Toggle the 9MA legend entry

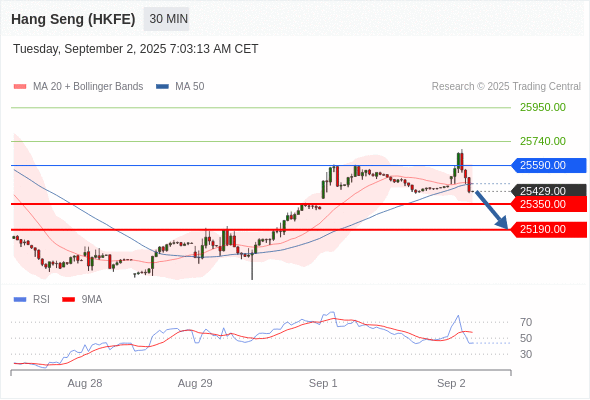(82, 300)
